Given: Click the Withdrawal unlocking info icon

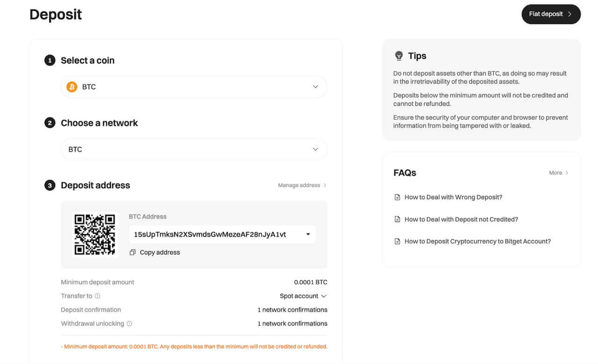Looking at the screenshot, I should pyautogui.click(x=129, y=324).
